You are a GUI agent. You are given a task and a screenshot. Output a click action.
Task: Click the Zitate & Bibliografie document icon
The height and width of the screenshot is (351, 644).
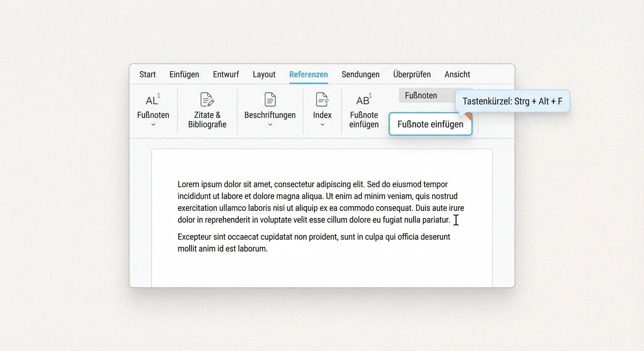207,100
